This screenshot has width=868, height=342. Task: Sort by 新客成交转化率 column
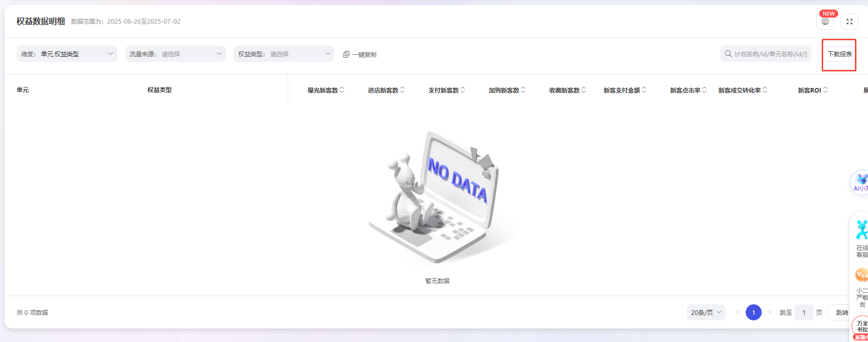tap(765, 90)
